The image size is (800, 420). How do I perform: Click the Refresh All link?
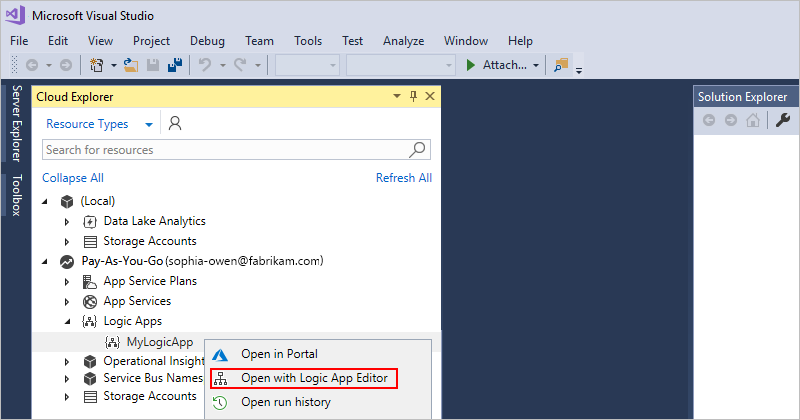tap(404, 178)
